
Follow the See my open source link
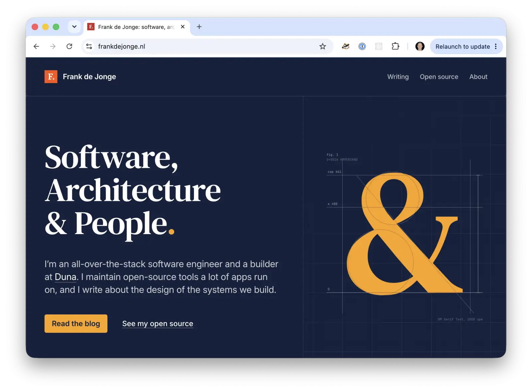point(158,324)
